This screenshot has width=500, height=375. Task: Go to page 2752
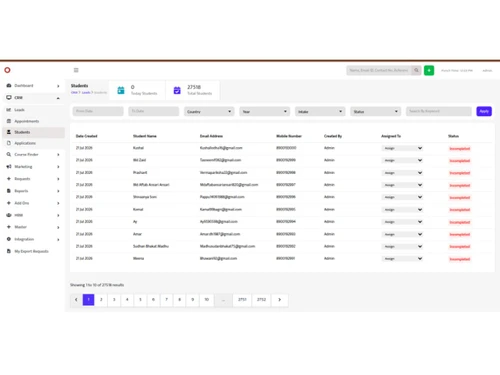[x=262, y=300]
